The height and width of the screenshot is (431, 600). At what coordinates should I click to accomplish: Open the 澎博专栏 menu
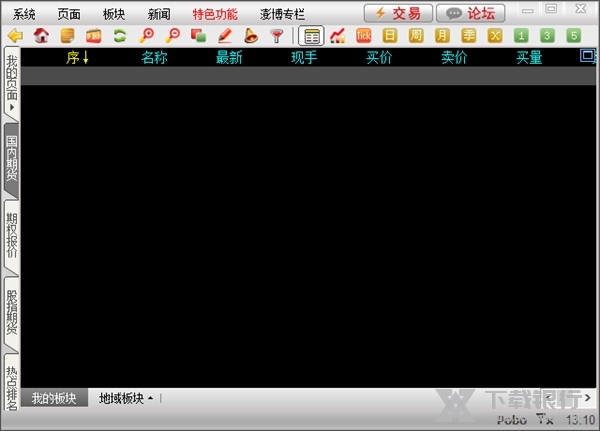[282, 15]
